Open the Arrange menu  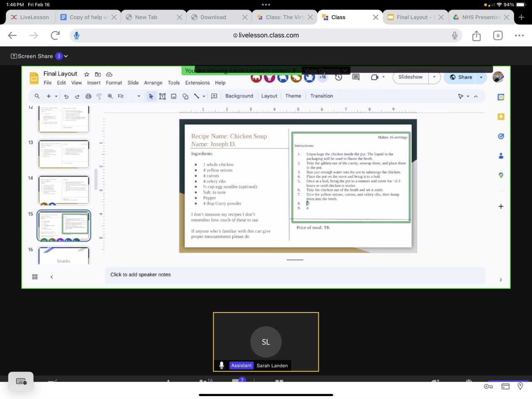(x=153, y=83)
